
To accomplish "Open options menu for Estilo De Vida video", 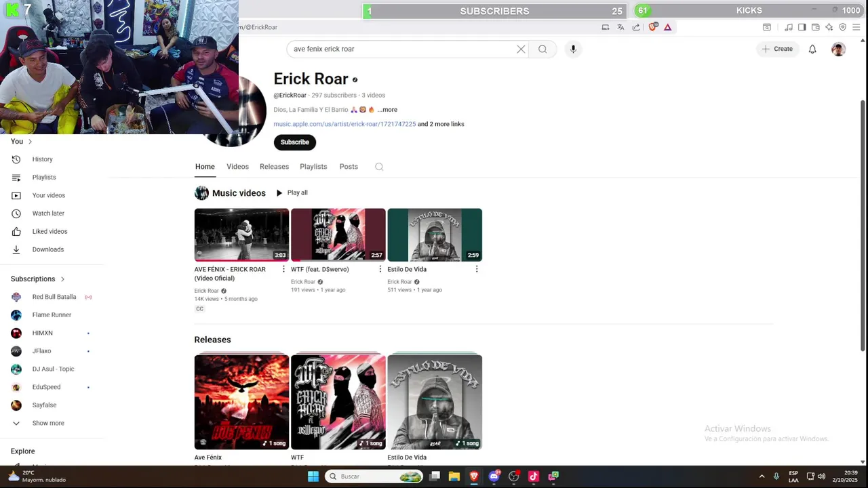I will click(477, 269).
